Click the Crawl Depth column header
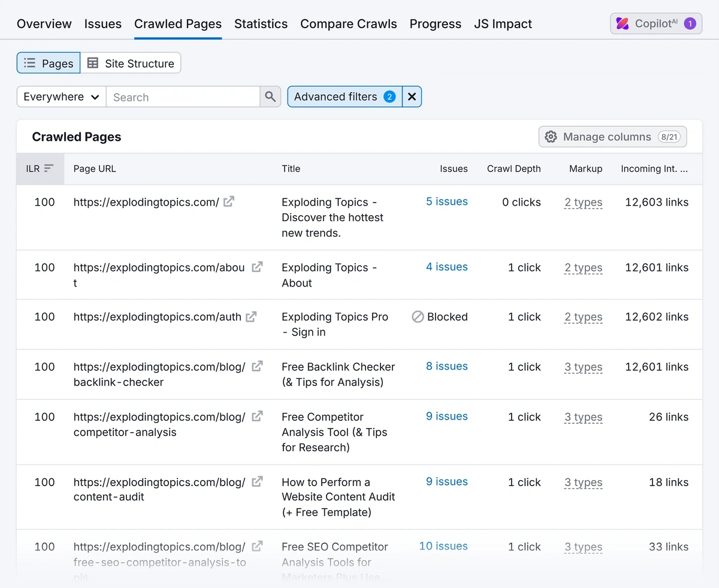 click(514, 168)
